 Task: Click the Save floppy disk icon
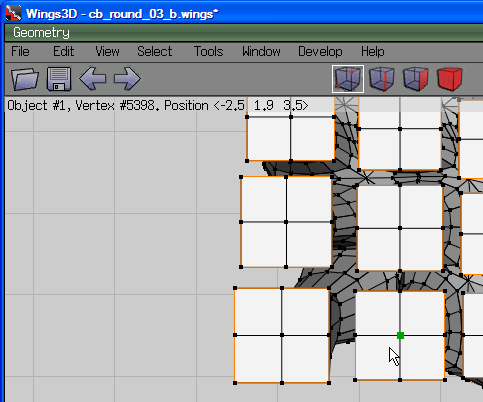pyautogui.click(x=59, y=79)
